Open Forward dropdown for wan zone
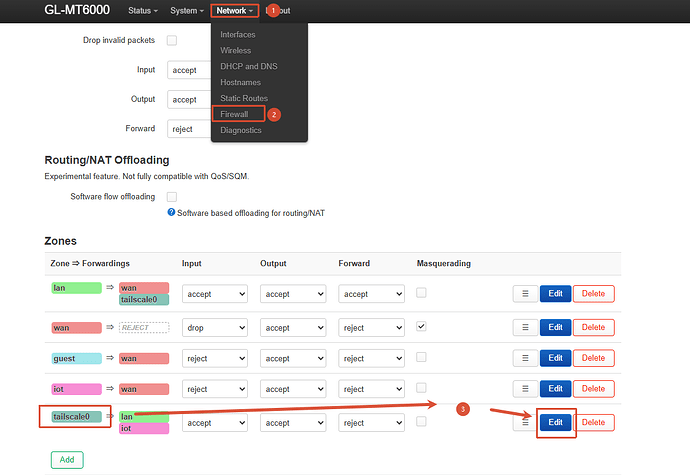The width and height of the screenshot is (690, 475). click(x=371, y=328)
